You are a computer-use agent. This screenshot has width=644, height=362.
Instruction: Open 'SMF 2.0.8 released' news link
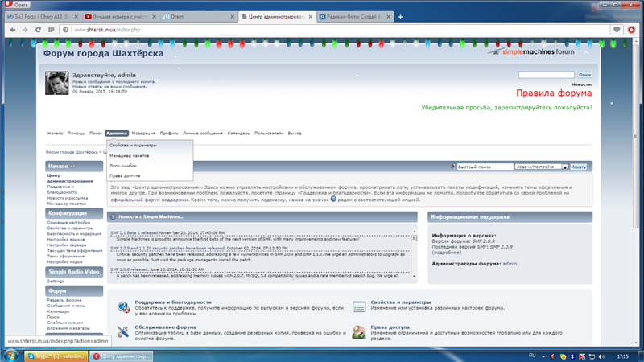(x=130, y=269)
